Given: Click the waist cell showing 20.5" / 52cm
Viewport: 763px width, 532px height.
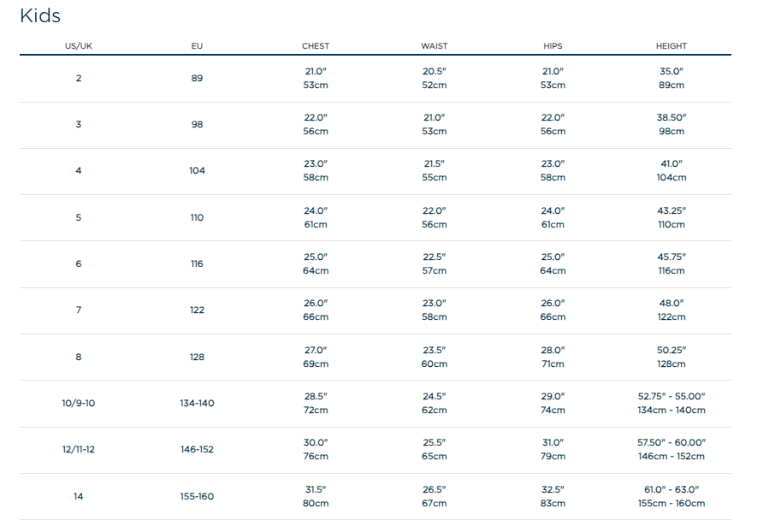Looking at the screenshot, I should [434, 79].
